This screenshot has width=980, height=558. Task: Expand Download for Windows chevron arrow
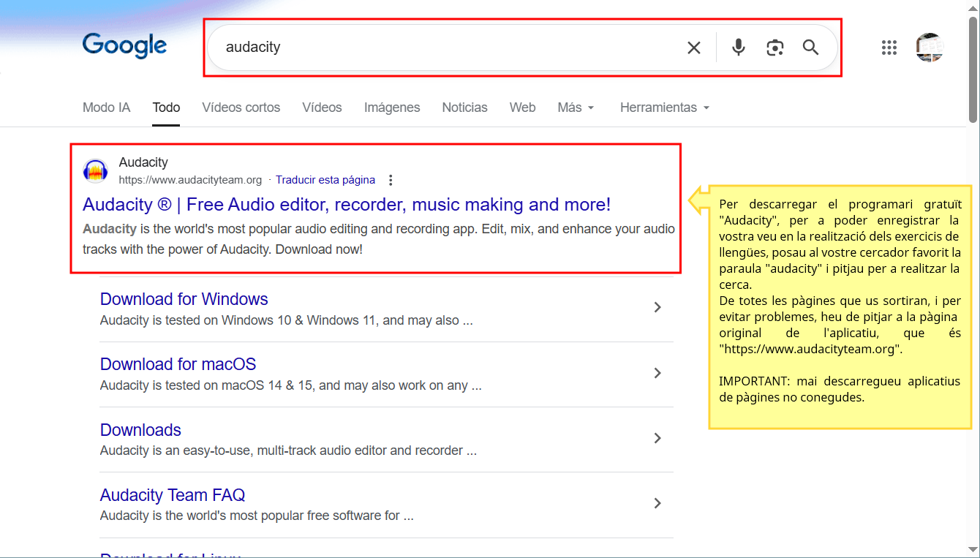click(x=657, y=308)
